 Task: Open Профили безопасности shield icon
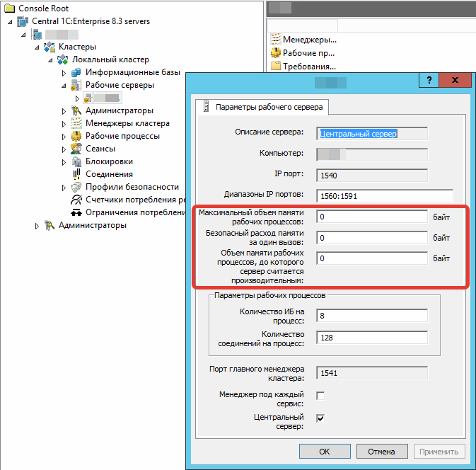click(76, 187)
